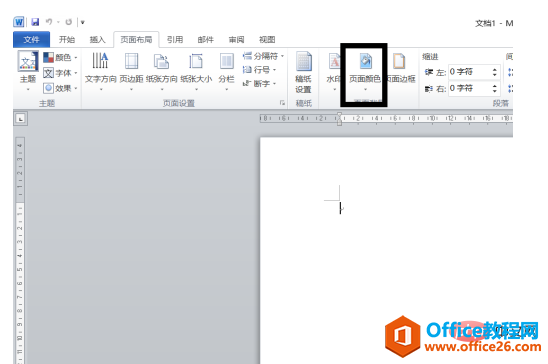Open the Paper Size (纸张大小) icon
The width and height of the screenshot is (548, 364).
pyautogui.click(x=196, y=61)
